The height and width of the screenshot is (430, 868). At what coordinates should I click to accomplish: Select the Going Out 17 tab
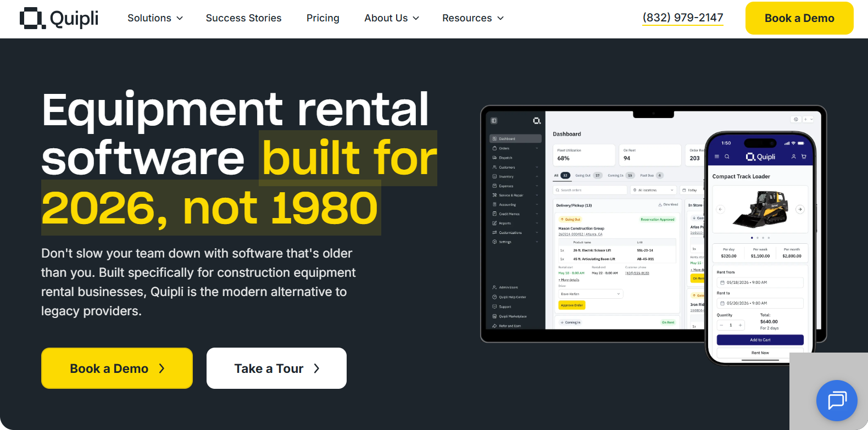(588, 176)
